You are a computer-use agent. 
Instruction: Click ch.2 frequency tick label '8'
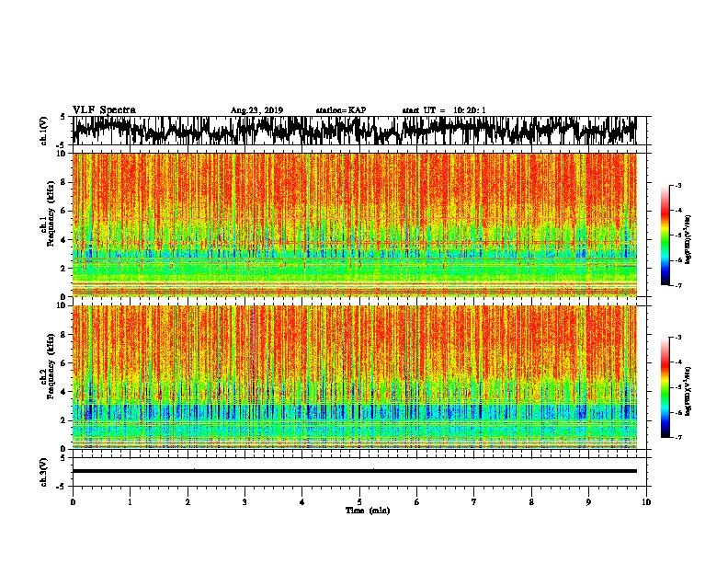(64, 335)
